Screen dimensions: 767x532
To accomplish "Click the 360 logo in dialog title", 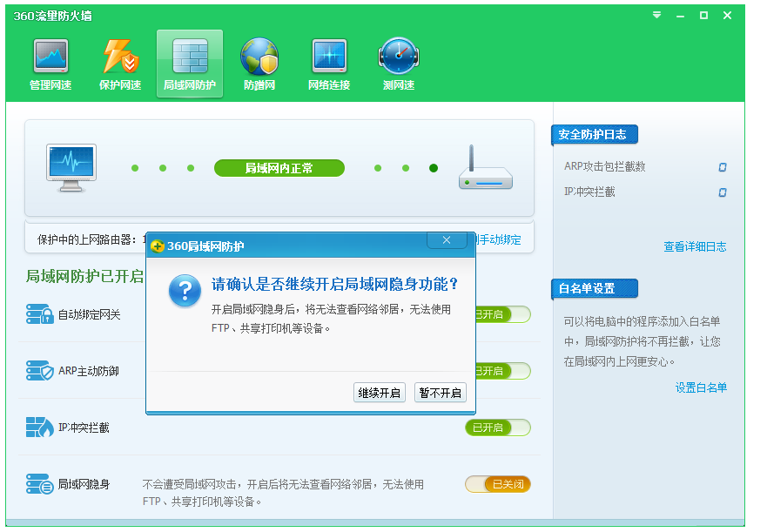I will (x=157, y=246).
